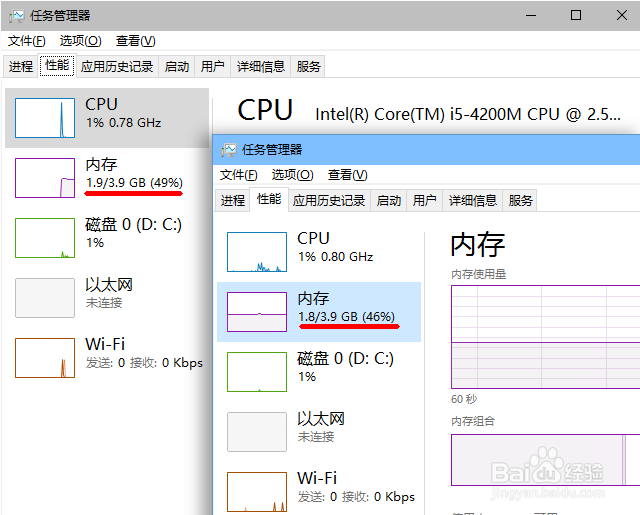The width and height of the screenshot is (640, 515).
Task: Select 磁盘 0 graph thumbnail in front window
Action: point(257,372)
